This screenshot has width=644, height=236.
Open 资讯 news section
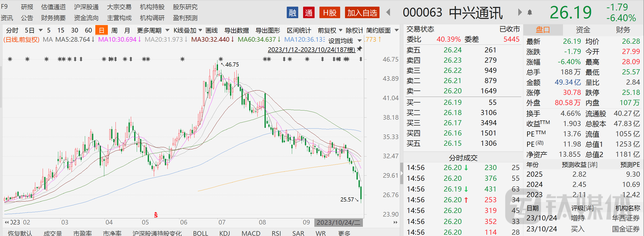(x=7, y=18)
